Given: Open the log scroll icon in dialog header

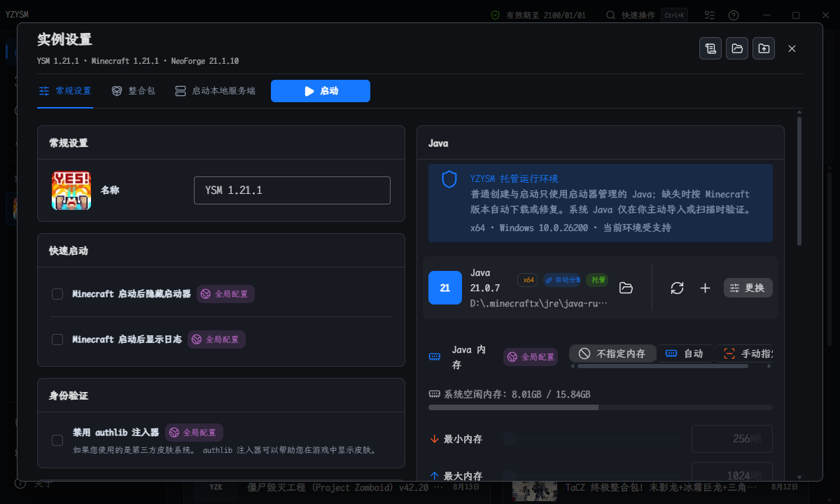Looking at the screenshot, I should [710, 48].
